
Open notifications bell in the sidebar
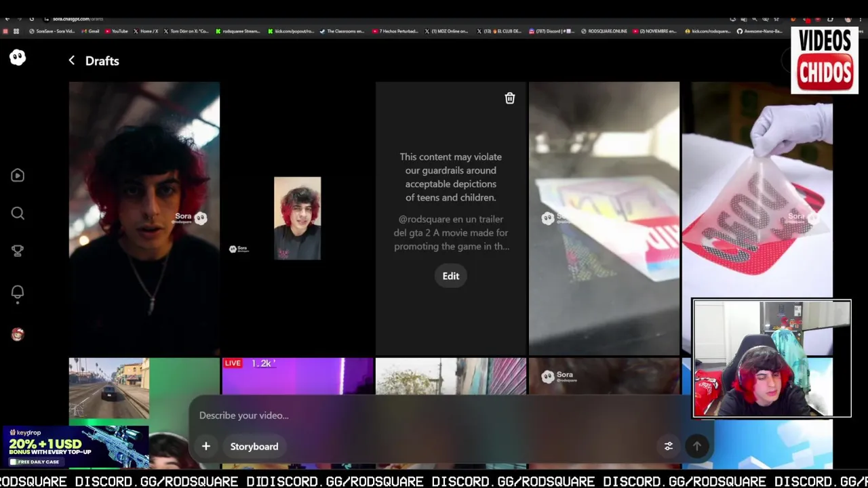18,292
